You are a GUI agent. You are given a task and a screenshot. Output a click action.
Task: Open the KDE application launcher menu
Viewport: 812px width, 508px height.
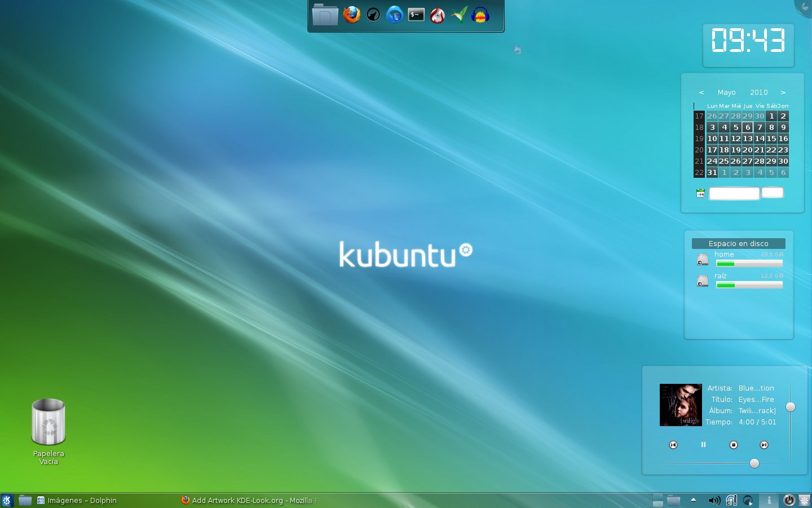pos(7,500)
